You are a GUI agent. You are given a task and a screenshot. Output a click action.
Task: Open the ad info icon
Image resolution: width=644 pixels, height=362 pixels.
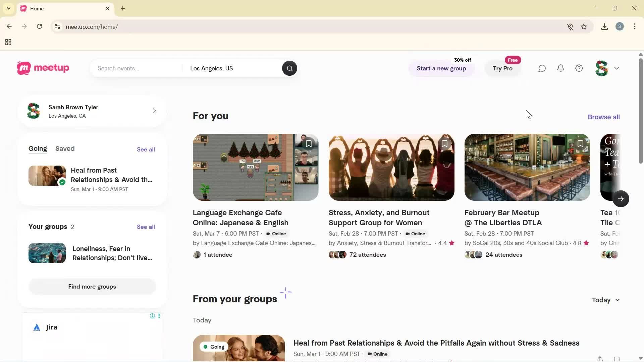(152, 316)
